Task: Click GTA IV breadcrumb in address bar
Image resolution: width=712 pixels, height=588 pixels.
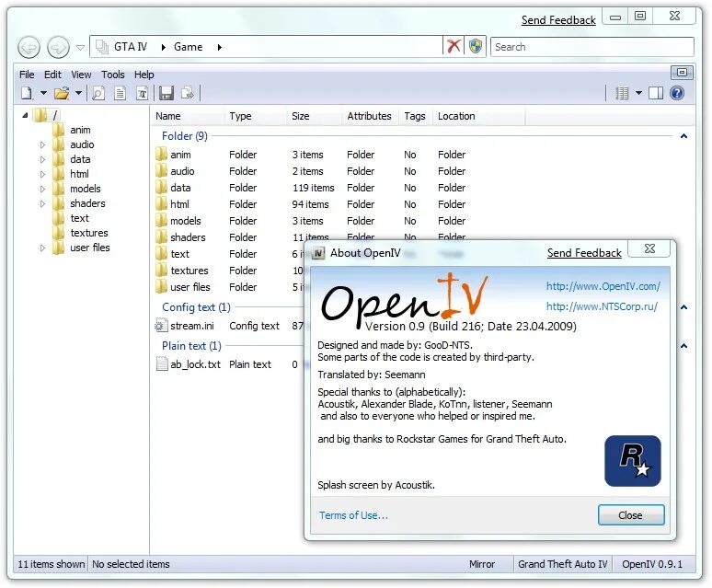Action: [131, 47]
